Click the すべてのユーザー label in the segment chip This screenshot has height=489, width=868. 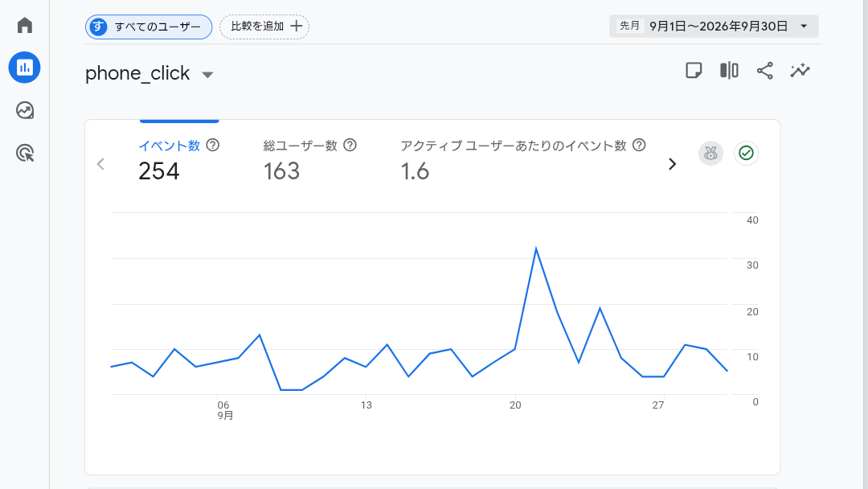pos(158,27)
